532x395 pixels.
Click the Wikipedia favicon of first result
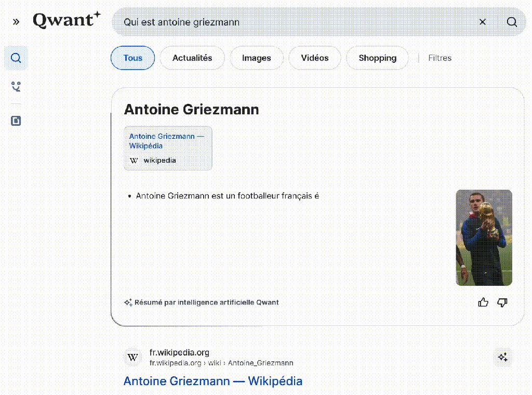pos(132,358)
